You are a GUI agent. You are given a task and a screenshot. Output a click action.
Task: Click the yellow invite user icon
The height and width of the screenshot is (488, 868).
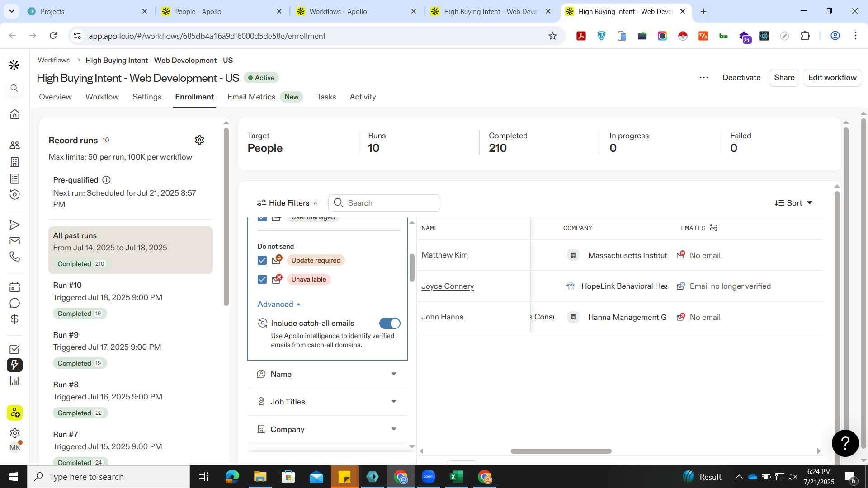click(x=14, y=413)
